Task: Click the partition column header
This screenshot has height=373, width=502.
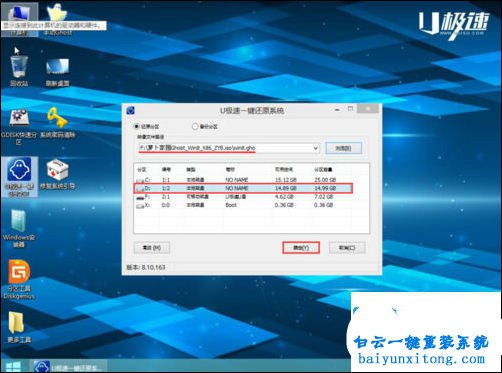Action: 142,170
